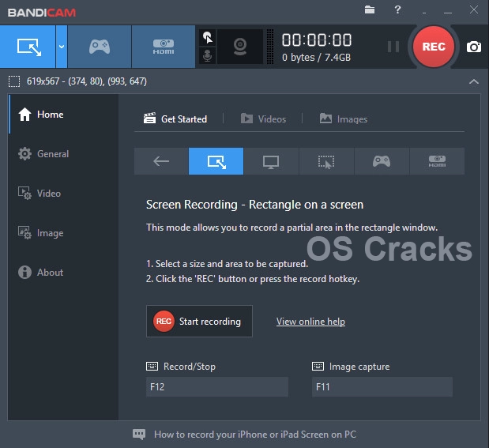This screenshot has height=448, width=489.
Task: Click the speech bubble tip icon
Action: click(x=139, y=435)
